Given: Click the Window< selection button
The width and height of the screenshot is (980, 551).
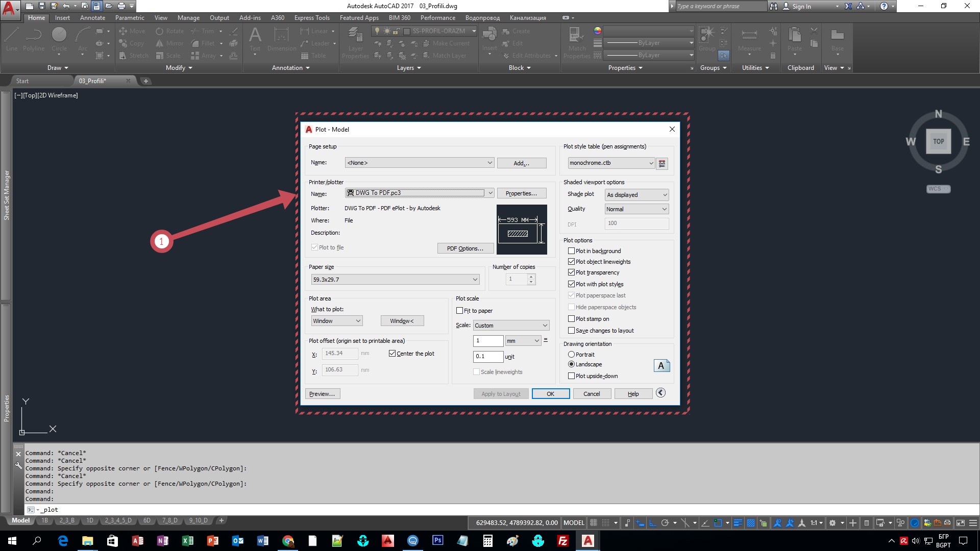Looking at the screenshot, I should click(402, 321).
